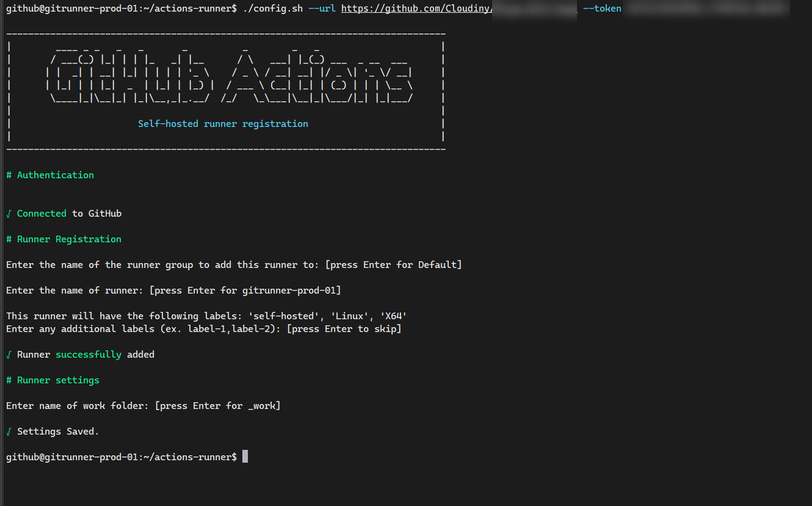Click the blinking terminal cursor block
This screenshot has height=506, width=812.
[245, 456]
